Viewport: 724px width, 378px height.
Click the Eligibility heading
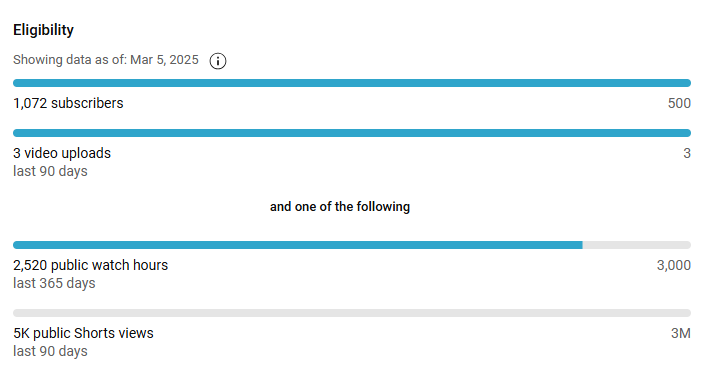pyautogui.click(x=43, y=30)
